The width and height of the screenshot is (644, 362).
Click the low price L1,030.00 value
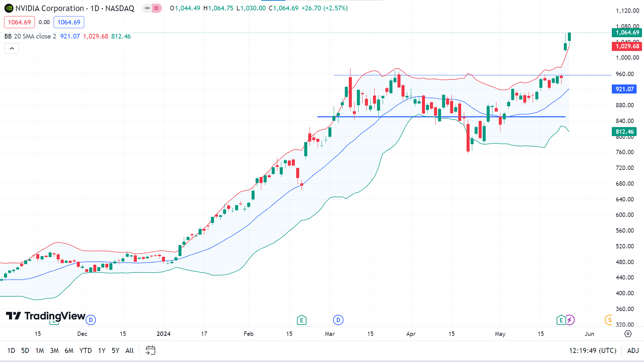tap(251, 8)
